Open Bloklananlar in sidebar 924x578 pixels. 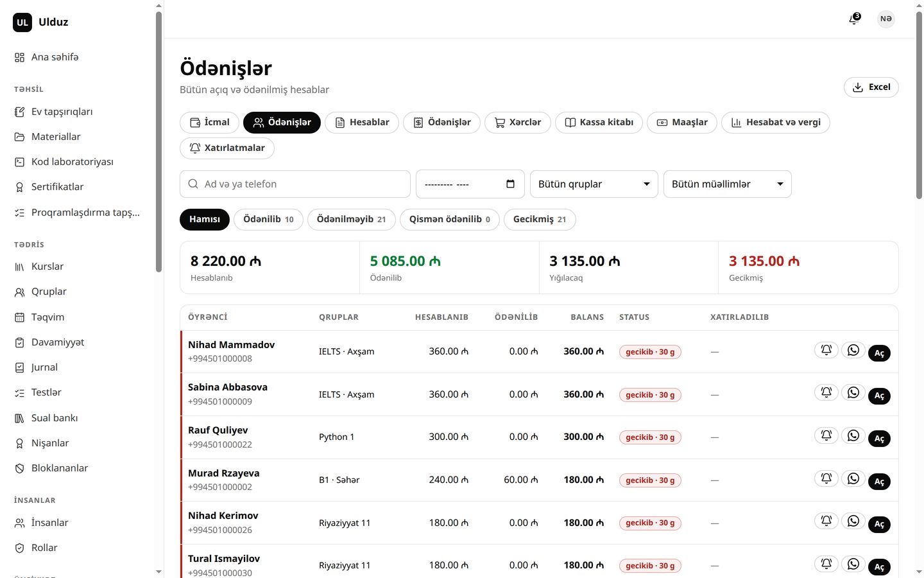(x=78, y=468)
